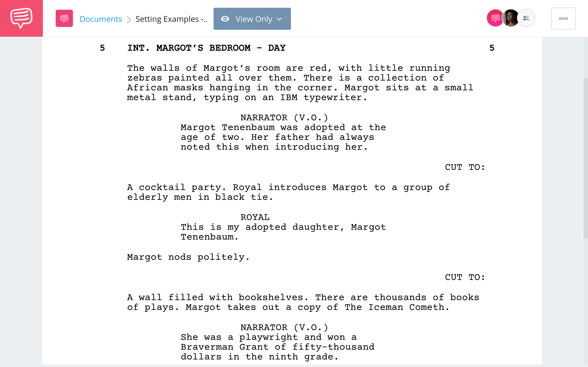This screenshot has height=367, width=588.
Task: Click the Setting Examples filename link
Action: point(171,19)
